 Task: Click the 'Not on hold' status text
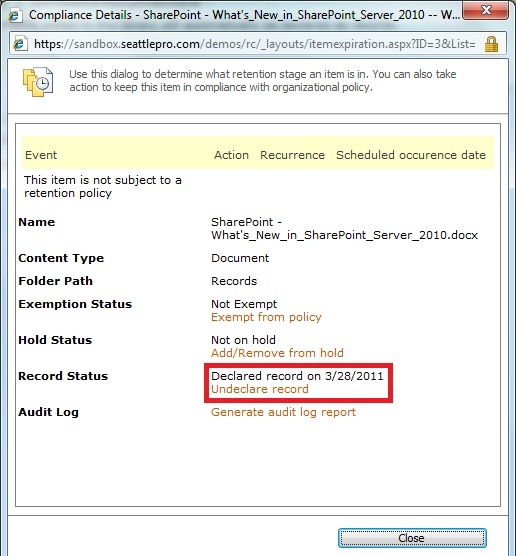243,340
